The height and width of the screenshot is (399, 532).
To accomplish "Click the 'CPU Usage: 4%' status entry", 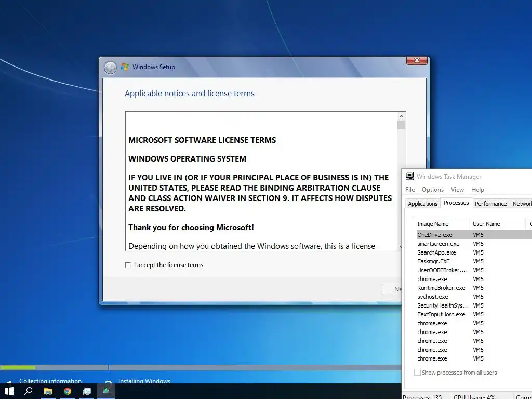I will 474,396.
